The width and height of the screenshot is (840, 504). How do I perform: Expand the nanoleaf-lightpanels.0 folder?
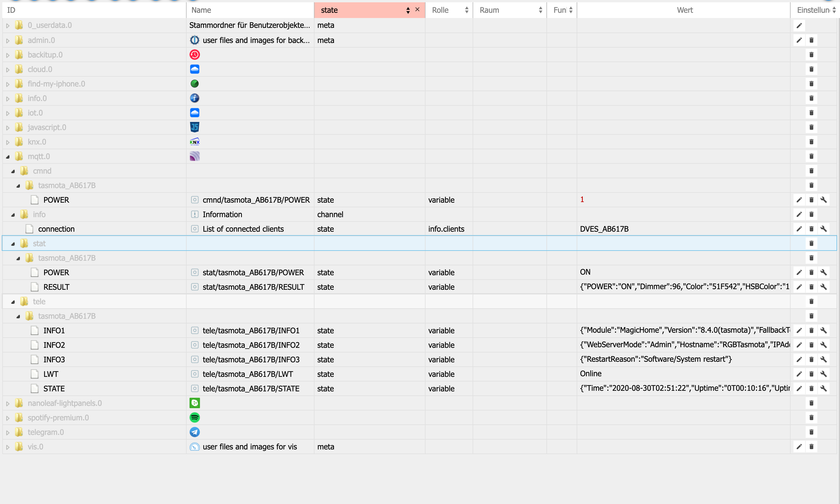tap(8, 404)
